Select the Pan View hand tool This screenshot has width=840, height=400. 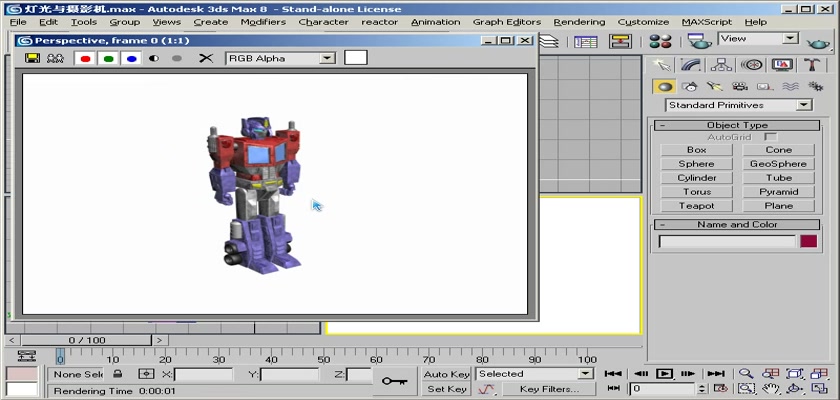(x=770, y=389)
